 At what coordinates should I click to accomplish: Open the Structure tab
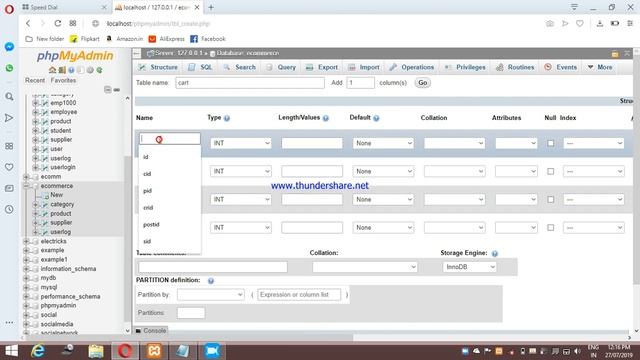[x=158, y=67]
